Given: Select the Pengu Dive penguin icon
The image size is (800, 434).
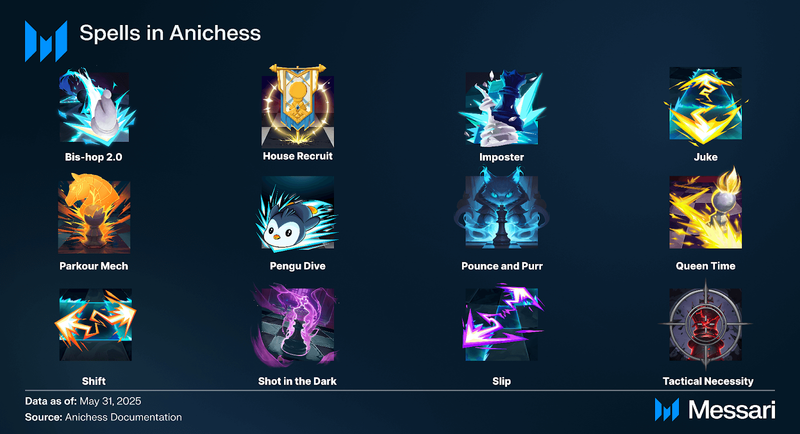Looking at the screenshot, I should pyautogui.click(x=297, y=214).
